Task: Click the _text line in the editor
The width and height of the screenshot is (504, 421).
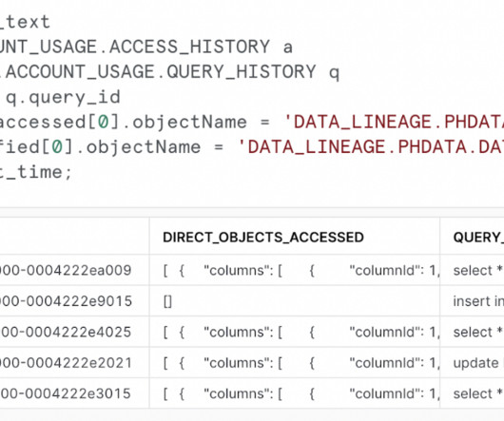Action: 25,22
